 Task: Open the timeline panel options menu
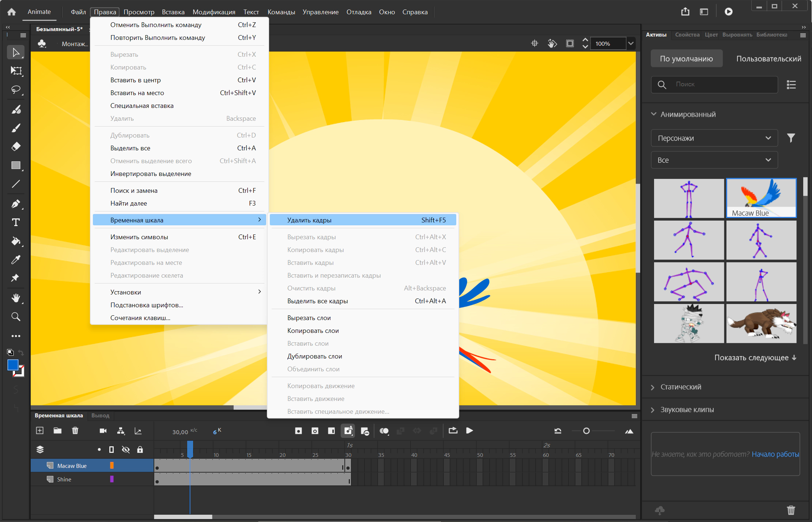[x=634, y=416]
